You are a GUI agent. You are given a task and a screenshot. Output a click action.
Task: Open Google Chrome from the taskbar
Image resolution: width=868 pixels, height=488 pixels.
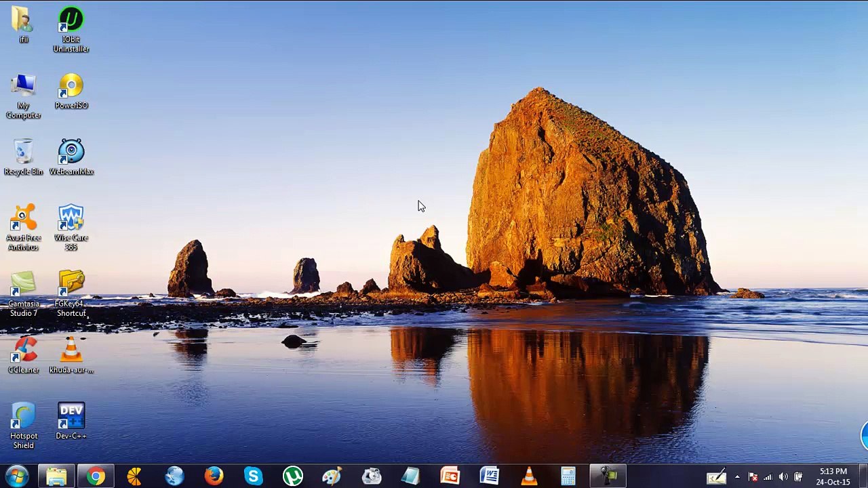(96, 476)
